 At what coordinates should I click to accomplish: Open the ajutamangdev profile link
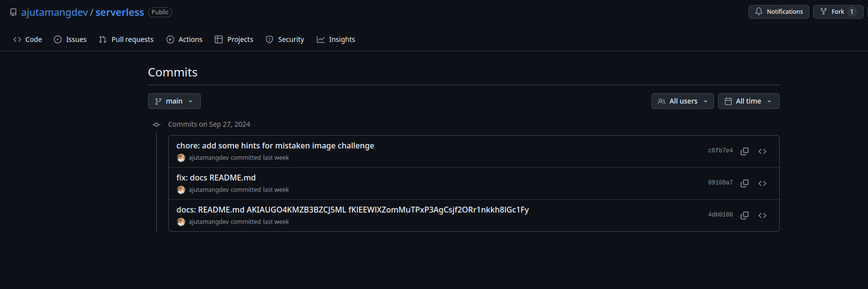pos(54,12)
